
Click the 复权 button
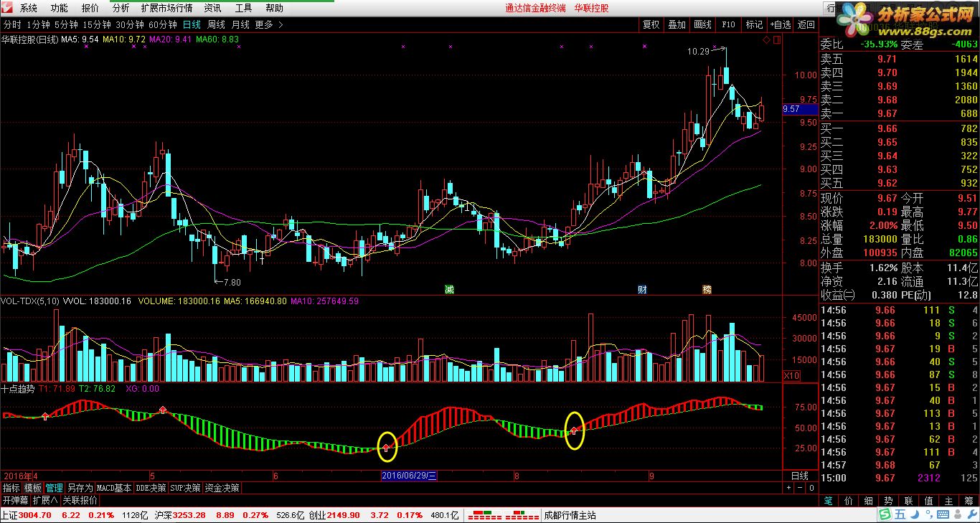pos(651,24)
